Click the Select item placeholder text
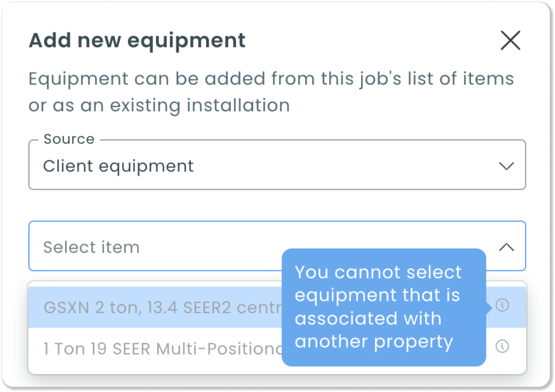The height and width of the screenshot is (392, 555). point(92,247)
